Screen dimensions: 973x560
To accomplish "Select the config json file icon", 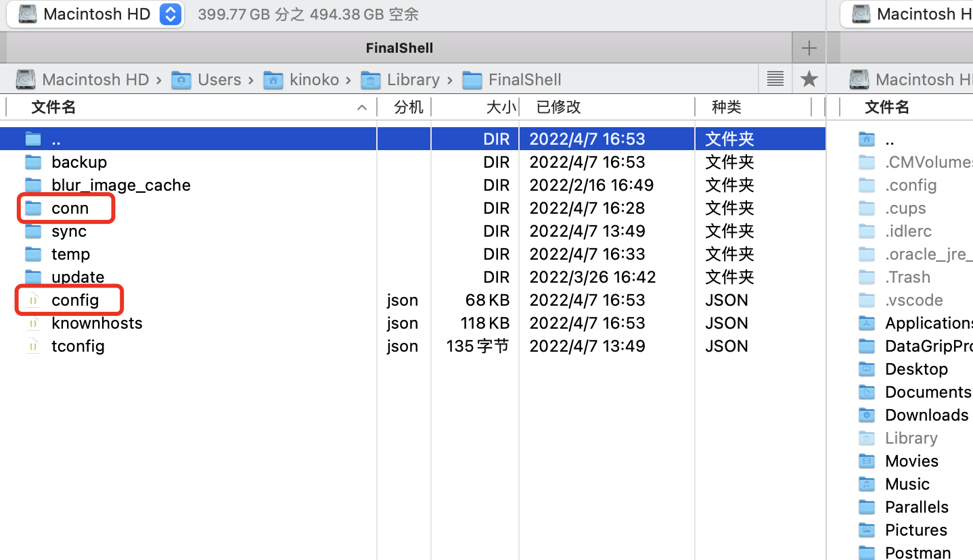I will [x=33, y=300].
